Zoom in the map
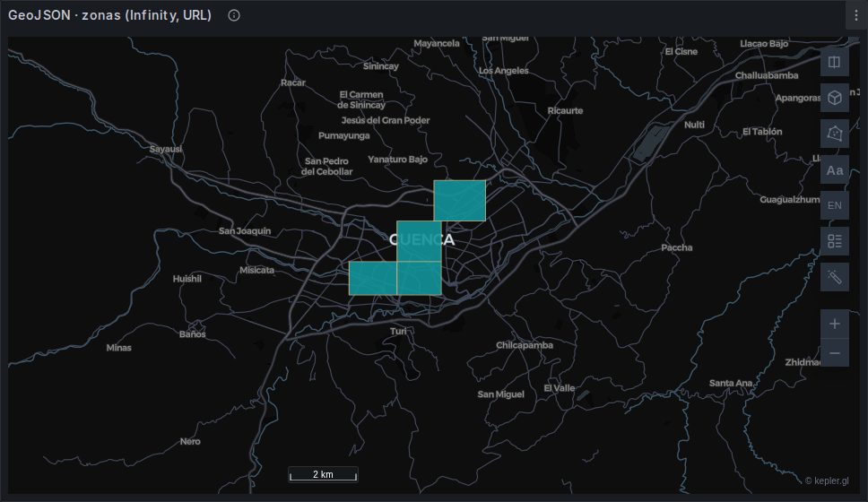Viewport: 868px width, 502px height. pyautogui.click(x=834, y=324)
